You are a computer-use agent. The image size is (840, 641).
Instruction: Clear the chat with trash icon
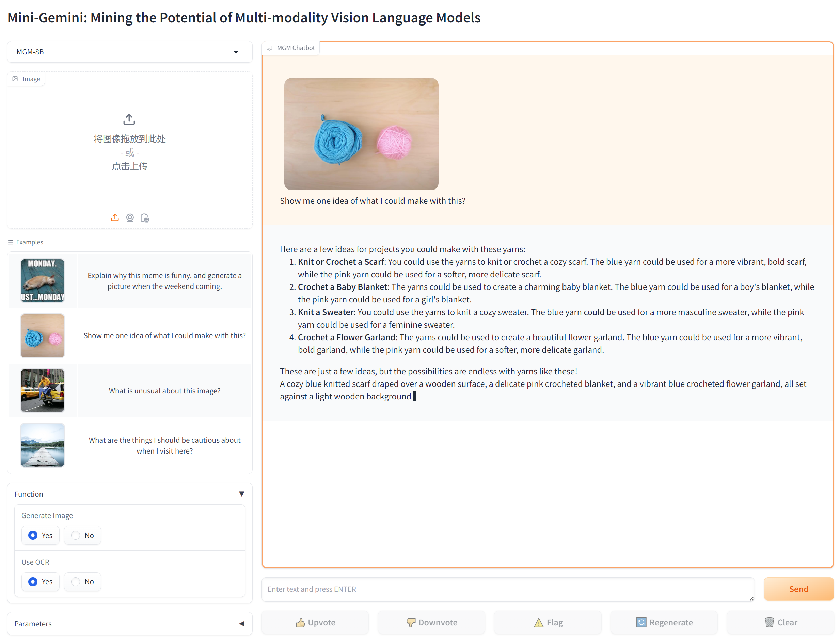pos(780,622)
